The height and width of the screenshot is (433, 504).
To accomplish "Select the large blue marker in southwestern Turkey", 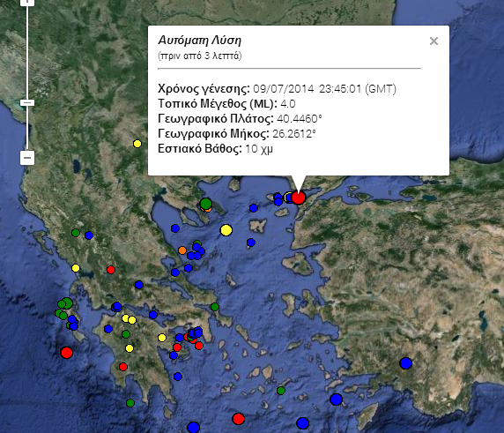I will pyautogui.click(x=406, y=363).
